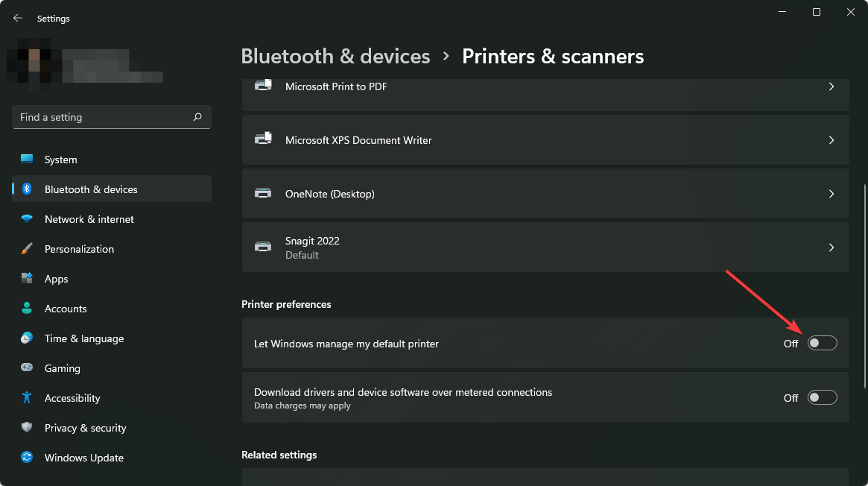Image resolution: width=868 pixels, height=486 pixels.
Task: Open OneNote (Desktop) printer entry
Action: [x=545, y=194]
